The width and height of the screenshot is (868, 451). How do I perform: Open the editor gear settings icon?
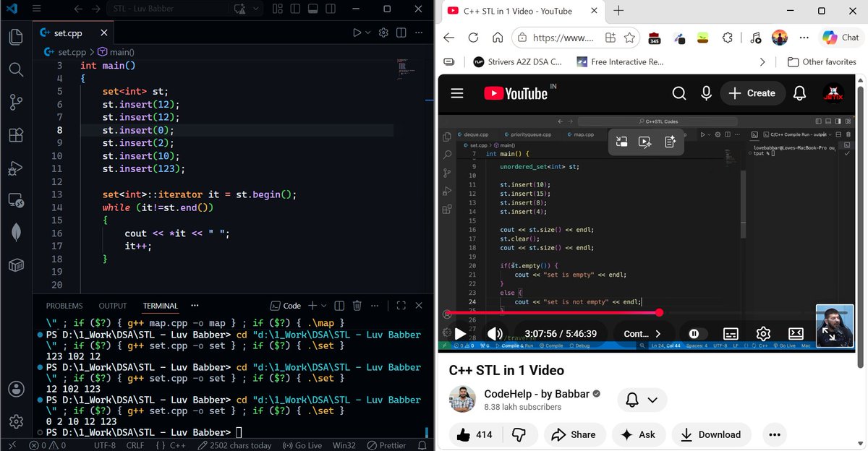tap(383, 33)
